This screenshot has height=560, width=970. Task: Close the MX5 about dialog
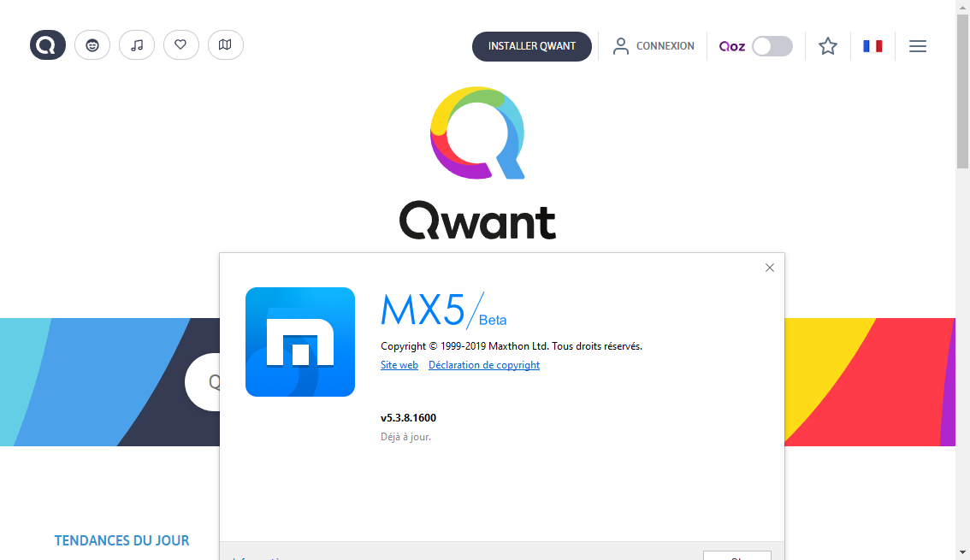pyautogui.click(x=770, y=268)
